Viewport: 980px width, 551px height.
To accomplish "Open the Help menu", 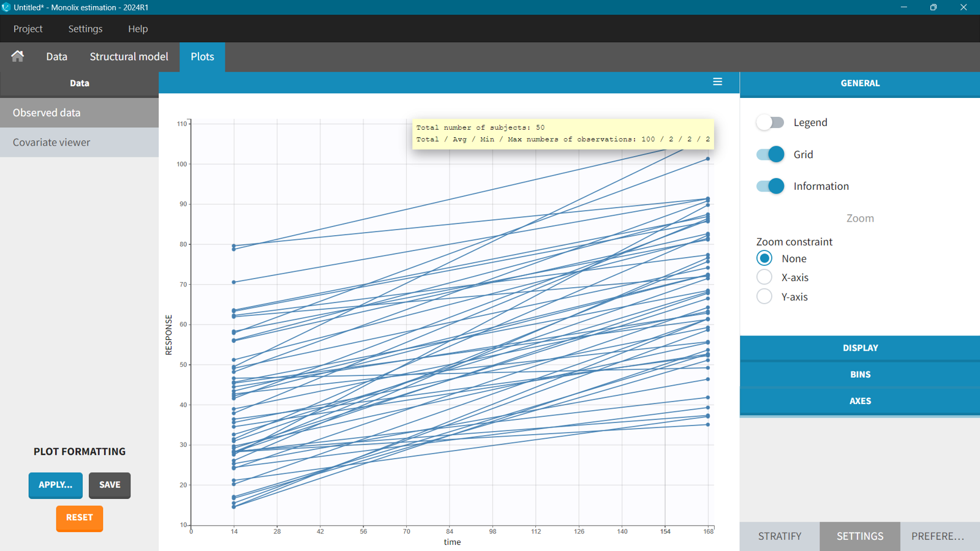I will pos(137,28).
